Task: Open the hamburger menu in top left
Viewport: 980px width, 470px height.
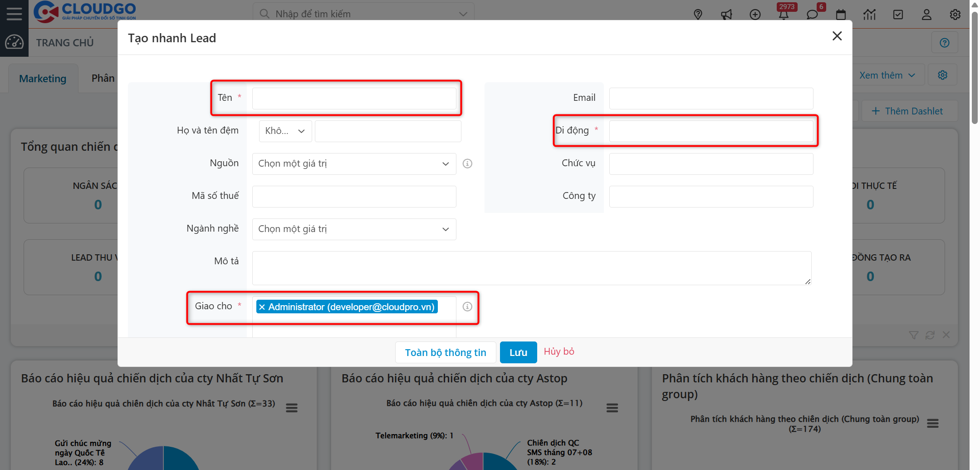Action: (x=14, y=14)
